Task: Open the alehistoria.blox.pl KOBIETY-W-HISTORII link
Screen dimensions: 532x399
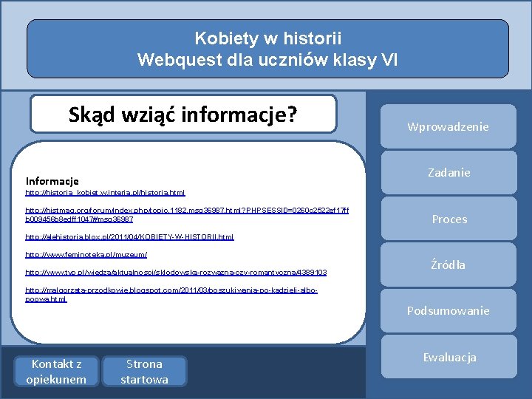Action: [x=129, y=237]
